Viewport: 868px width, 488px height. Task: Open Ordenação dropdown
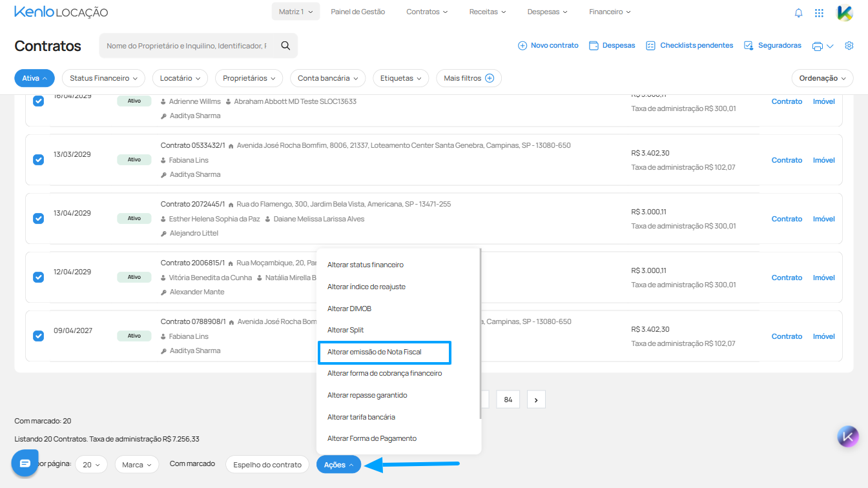(822, 78)
